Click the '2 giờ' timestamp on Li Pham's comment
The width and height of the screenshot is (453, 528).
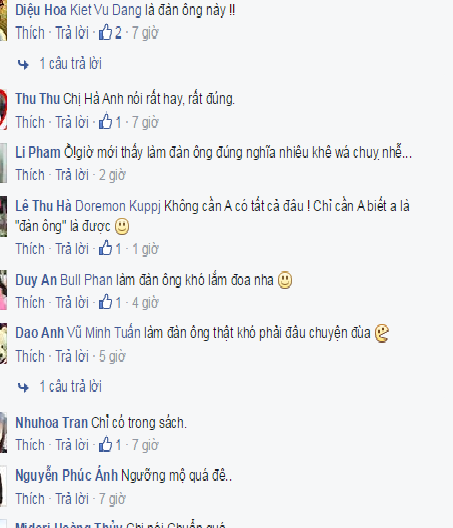click(x=112, y=175)
